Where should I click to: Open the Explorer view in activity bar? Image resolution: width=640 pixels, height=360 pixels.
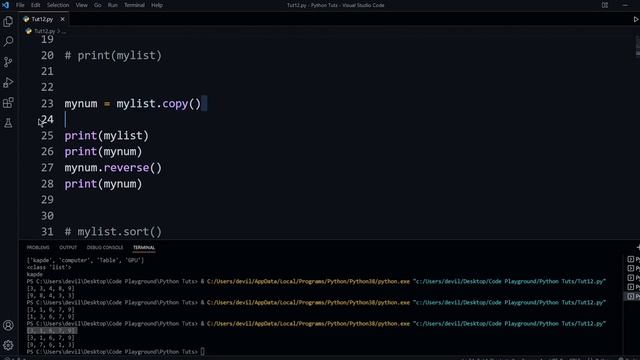coord(8,21)
